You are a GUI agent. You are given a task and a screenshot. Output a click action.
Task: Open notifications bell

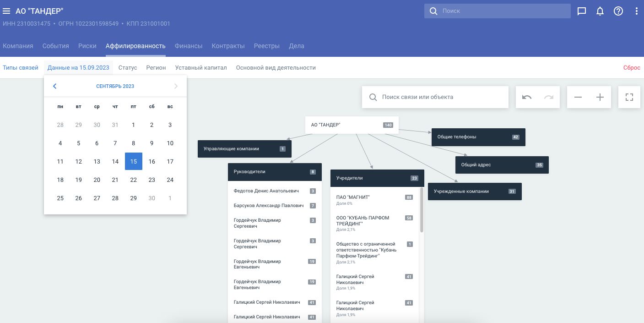click(x=600, y=11)
